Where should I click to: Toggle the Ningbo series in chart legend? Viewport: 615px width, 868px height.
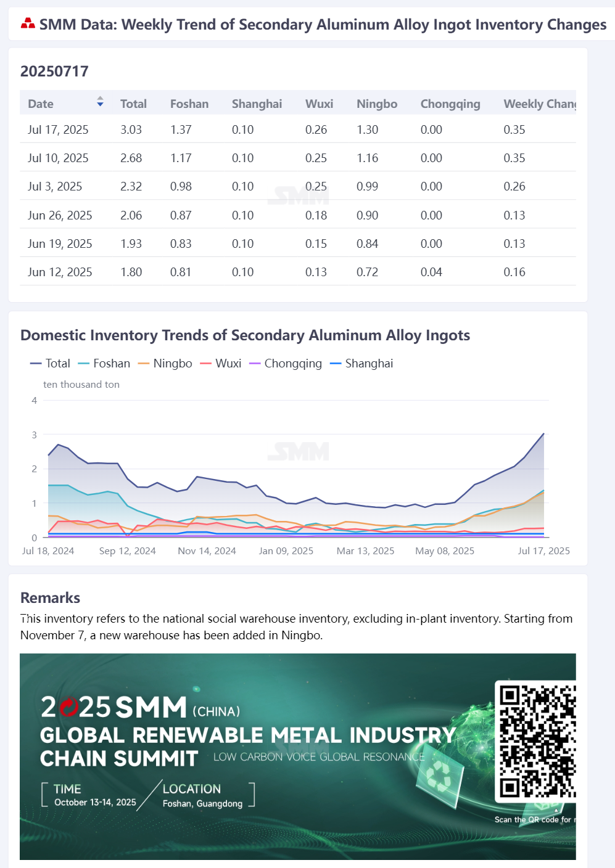click(165, 363)
